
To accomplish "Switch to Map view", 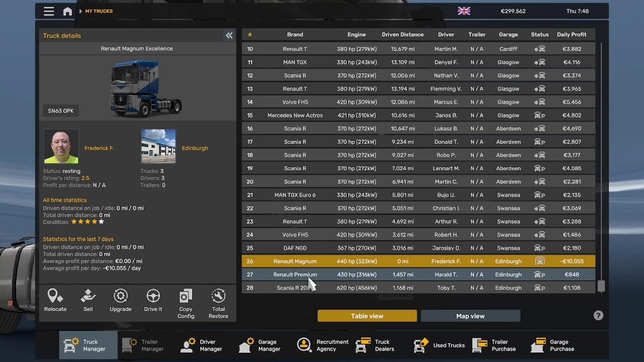I will pos(470,316).
